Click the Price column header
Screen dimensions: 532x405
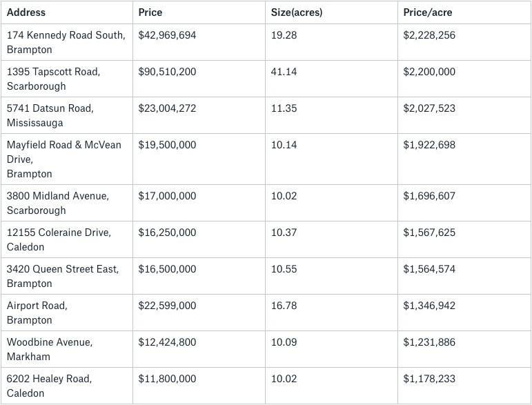point(150,12)
